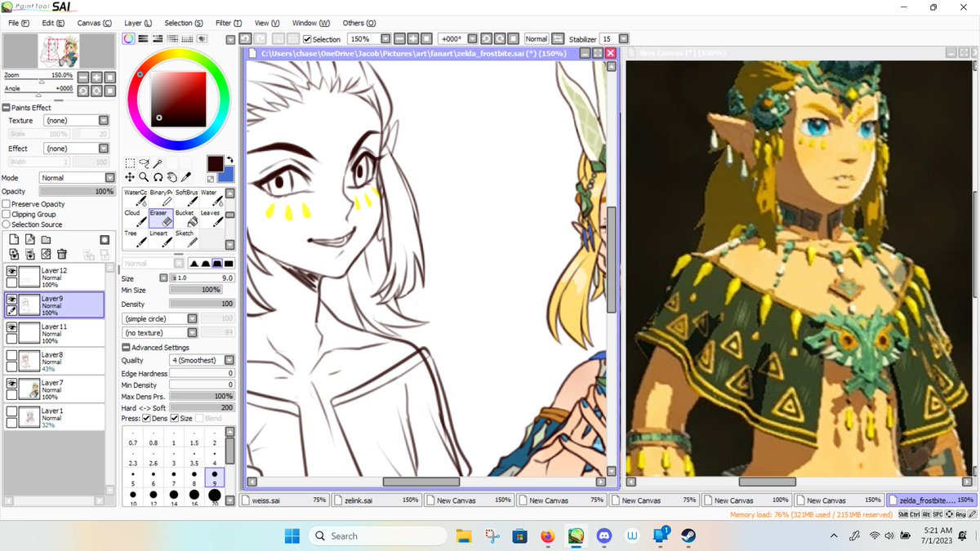Collapse the Paints Effect section
980x551 pixels.
(x=6, y=108)
